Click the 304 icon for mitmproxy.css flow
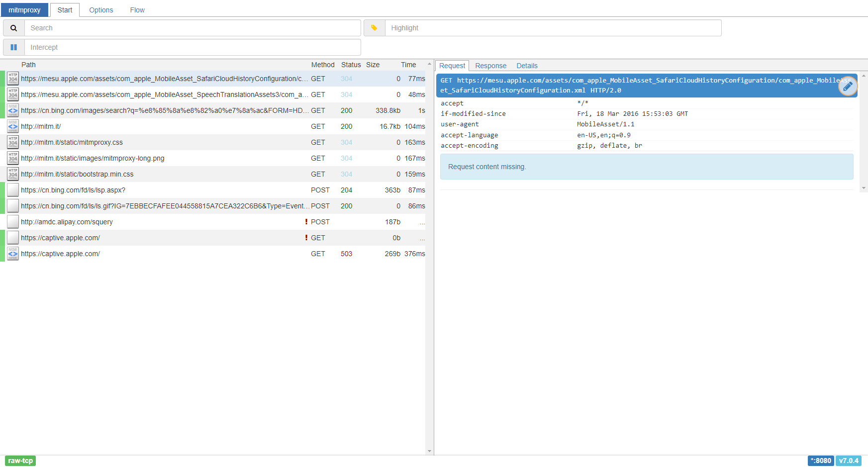Image resolution: width=868 pixels, height=467 pixels. point(13,142)
